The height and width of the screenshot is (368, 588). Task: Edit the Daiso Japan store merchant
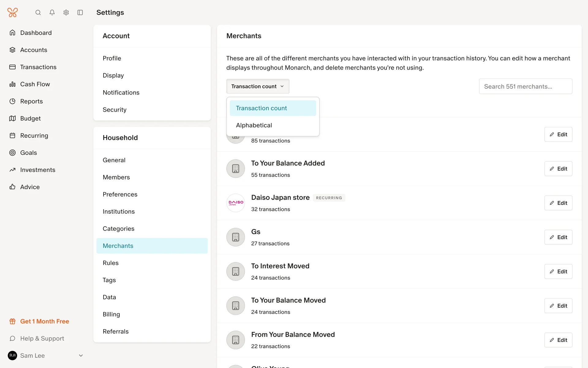(x=558, y=203)
